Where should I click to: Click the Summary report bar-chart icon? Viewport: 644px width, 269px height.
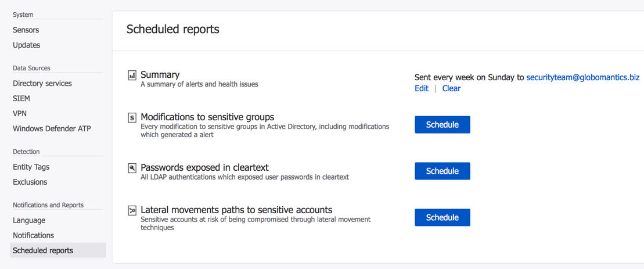coord(132,75)
